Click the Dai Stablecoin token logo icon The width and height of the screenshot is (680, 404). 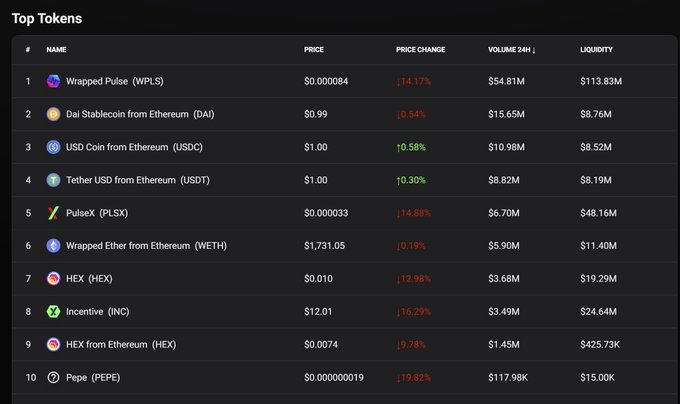tap(53, 114)
